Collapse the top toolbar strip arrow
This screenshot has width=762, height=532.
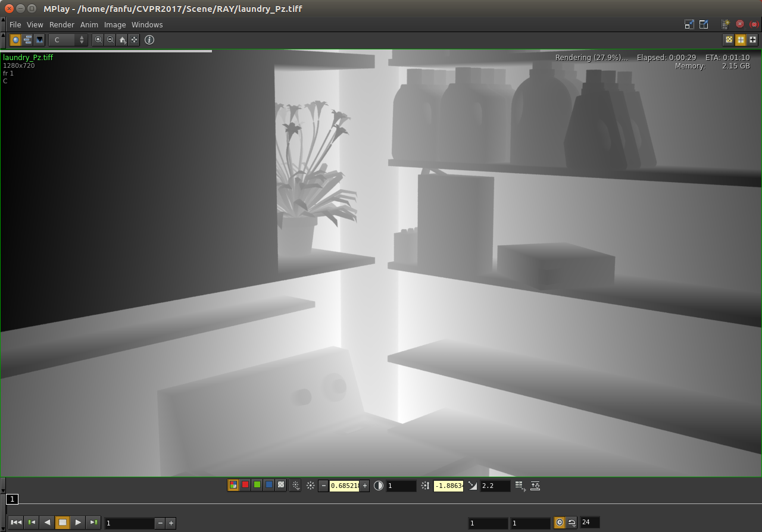3,40
